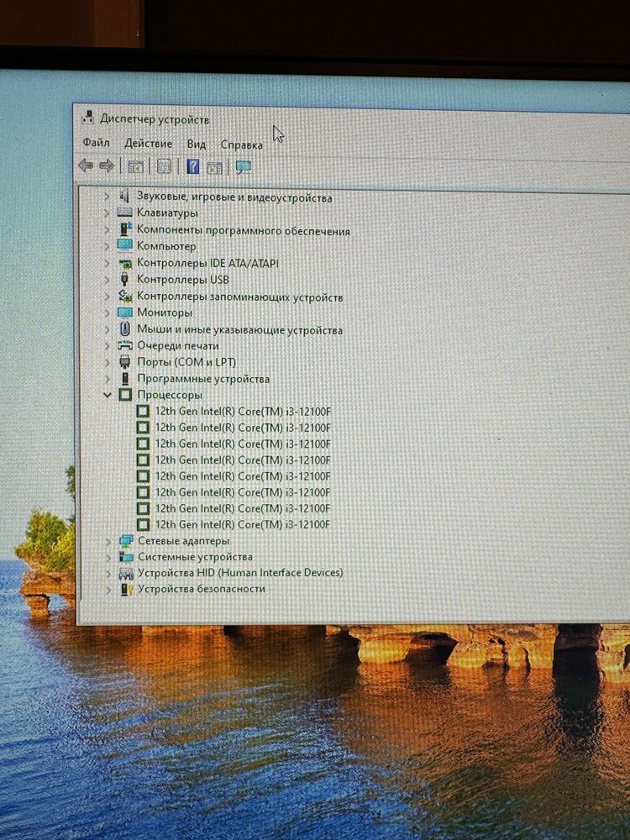Click the action pane toolbar icon

[x=214, y=168]
